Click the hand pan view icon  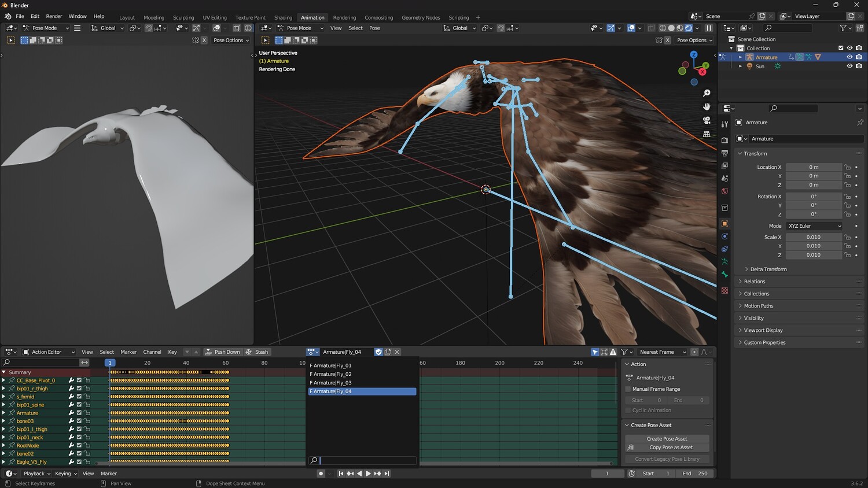click(707, 106)
